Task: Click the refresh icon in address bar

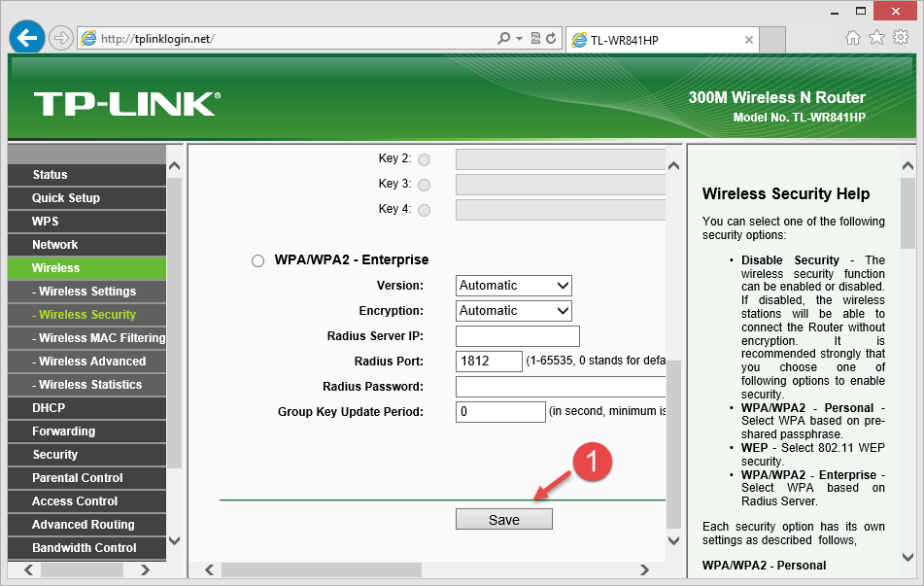Action: [551, 38]
